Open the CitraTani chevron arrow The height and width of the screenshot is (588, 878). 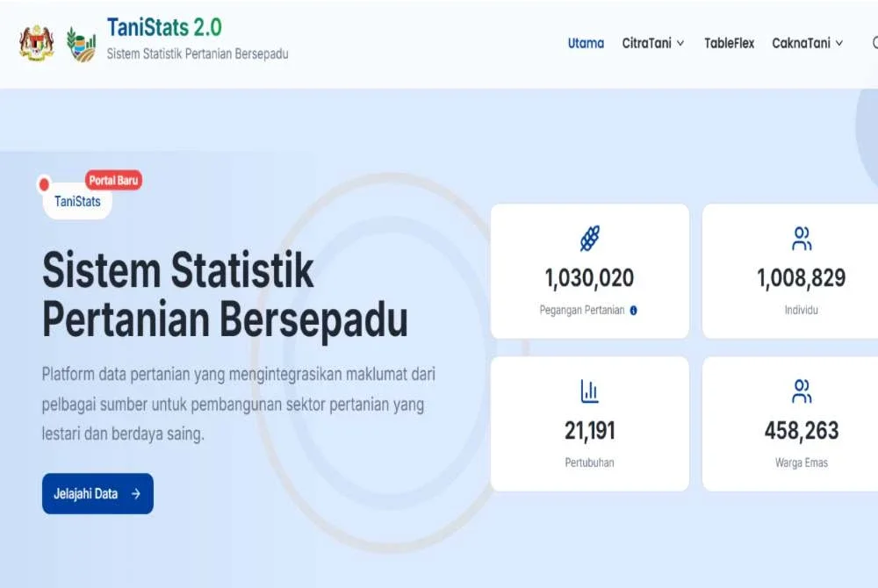point(682,43)
